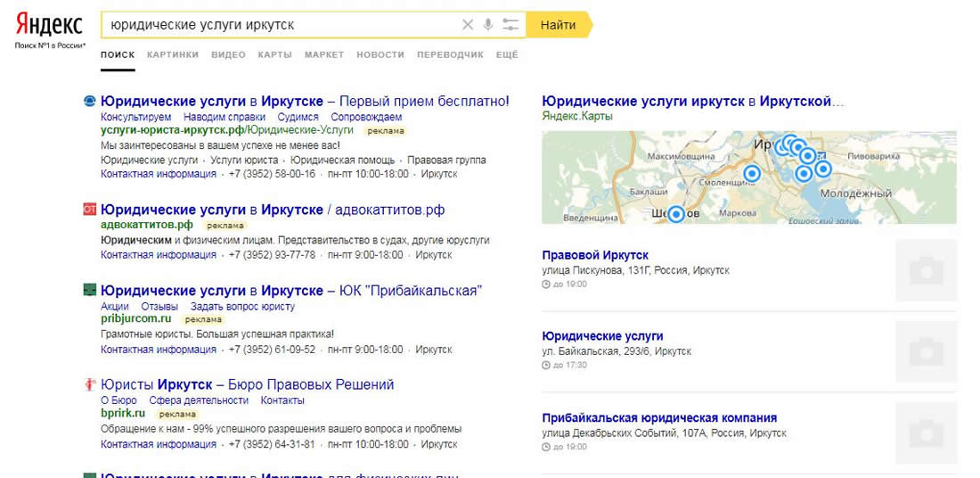The width and height of the screenshot is (980, 478).
Task: Click the favicon of the Бюро Правовых Решений result
Action: pyautogui.click(x=88, y=385)
